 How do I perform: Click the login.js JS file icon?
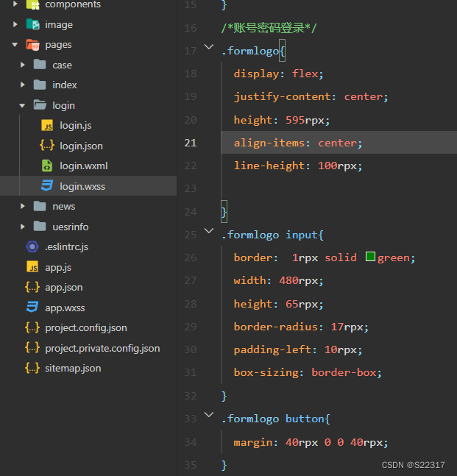click(x=47, y=125)
